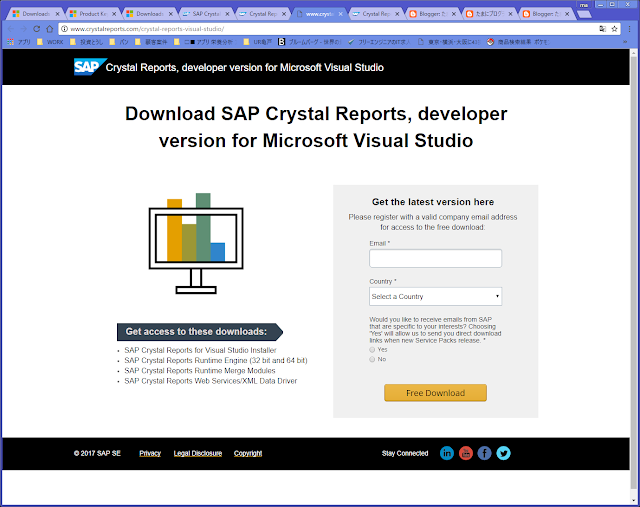Click the bar chart monitor illustration
640x507 pixels.
click(196, 243)
